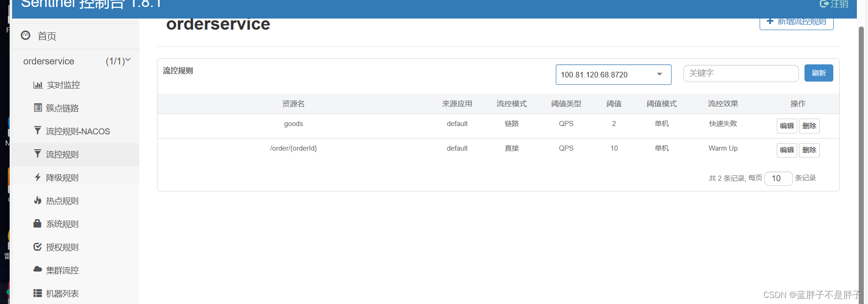Click the 共 2 条记录 pagination text
This screenshot has width=868, height=304.
tap(727, 178)
